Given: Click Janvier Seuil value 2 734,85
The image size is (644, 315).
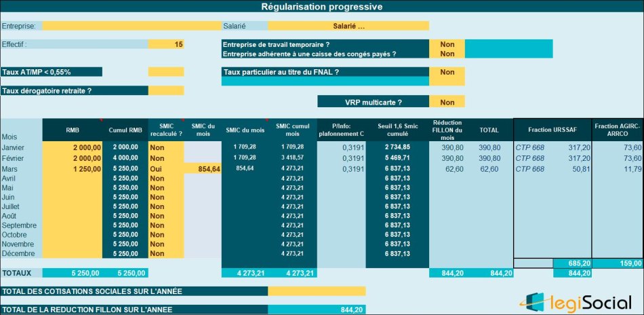Looking at the screenshot, I should 397,147.
